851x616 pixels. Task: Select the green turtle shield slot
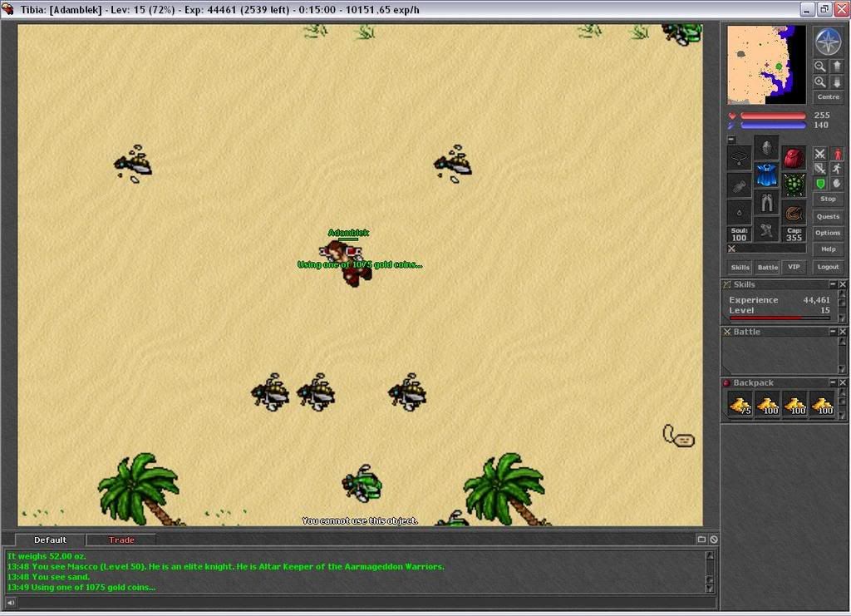(x=794, y=185)
